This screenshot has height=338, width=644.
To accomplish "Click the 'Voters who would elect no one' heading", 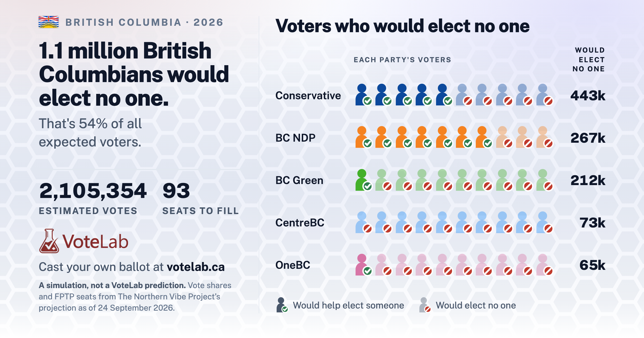I will (x=402, y=26).
